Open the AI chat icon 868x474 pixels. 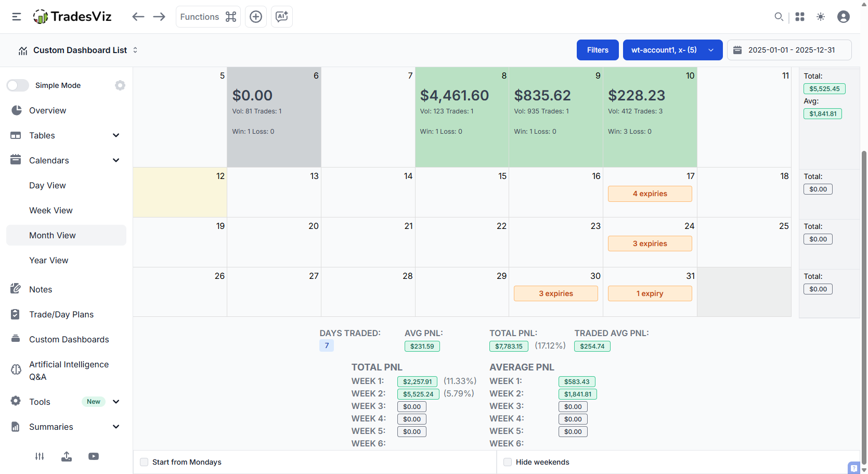click(282, 17)
